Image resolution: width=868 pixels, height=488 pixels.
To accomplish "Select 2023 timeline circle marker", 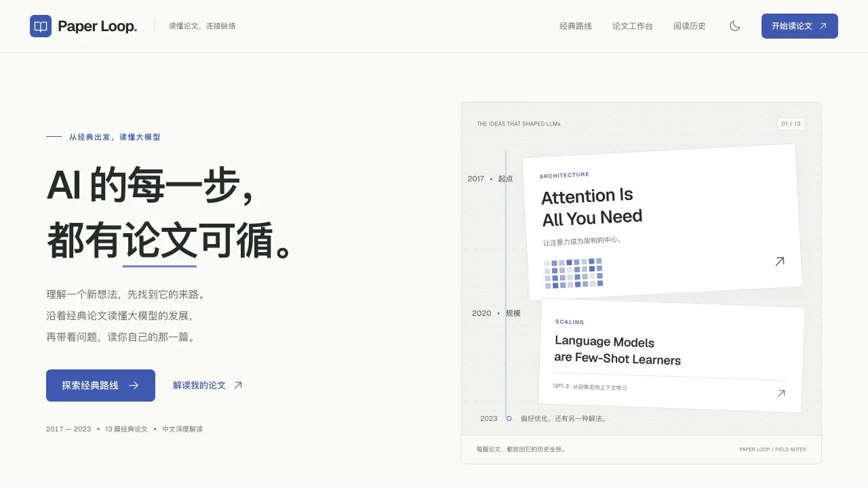I will coord(509,418).
